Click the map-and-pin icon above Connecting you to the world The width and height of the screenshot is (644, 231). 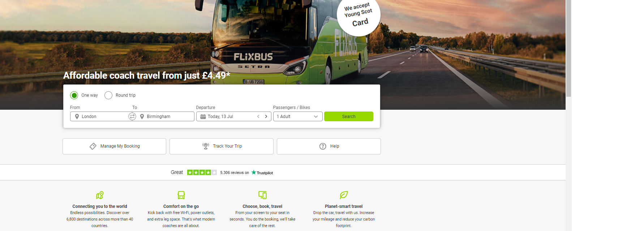click(x=100, y=195)
